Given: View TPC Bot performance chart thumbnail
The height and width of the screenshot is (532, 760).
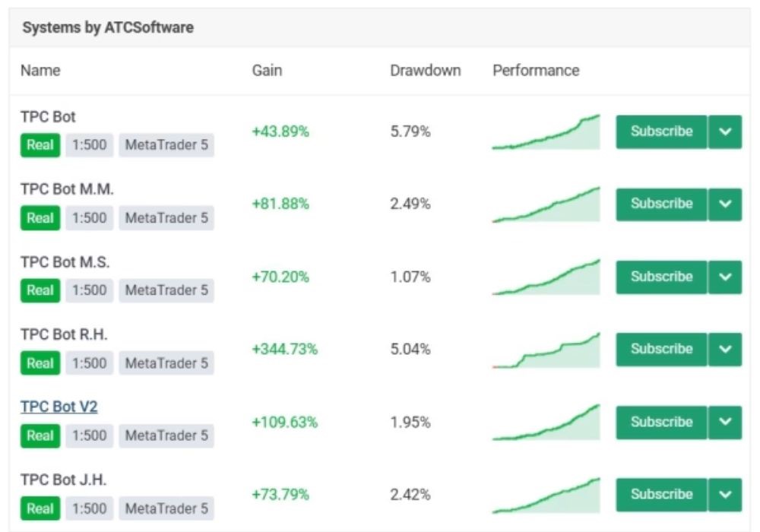Looking at the screenshot, I should click(546, 133).
